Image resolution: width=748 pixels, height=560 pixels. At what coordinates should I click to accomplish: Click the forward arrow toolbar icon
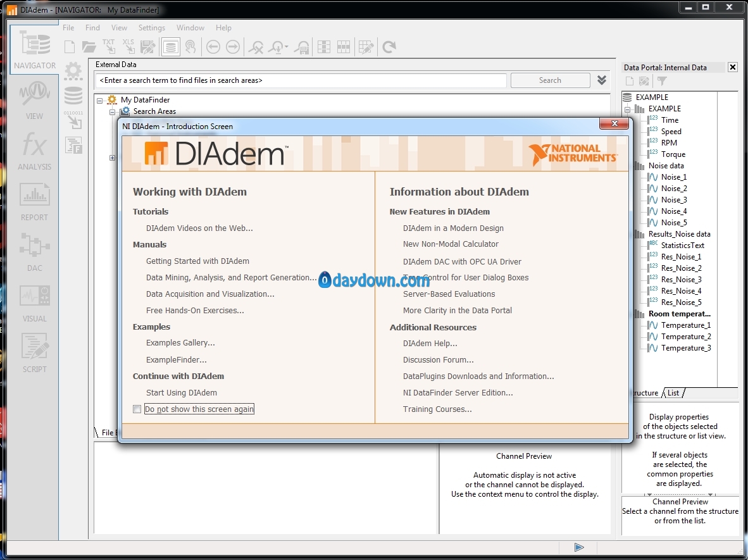click(x=233, y=47)
